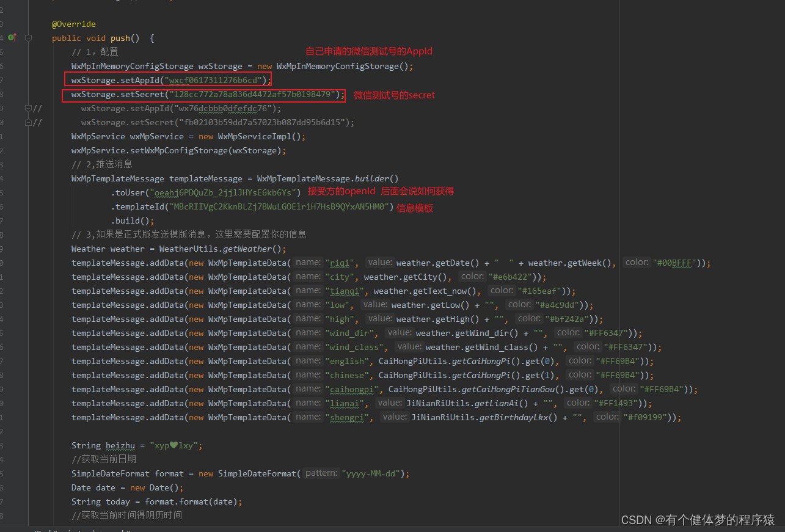The width and height of the screenshot is (785, 532).
Task: Click the // 2,推送消息 comment
Action: click(x=102, y=164)
